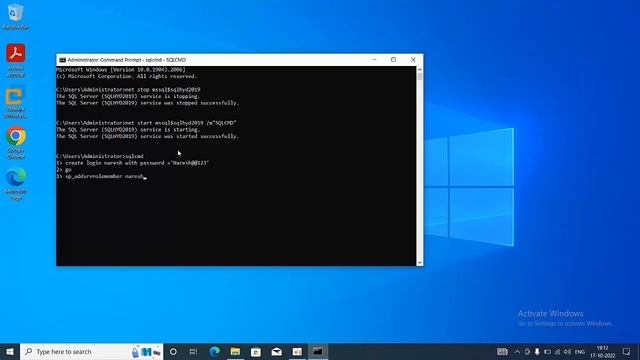Click the C:\Users\Administrator>sqlcmd line
Image resolution: width=640 pixels, height=360 pixels.
(x=100, y=156)
